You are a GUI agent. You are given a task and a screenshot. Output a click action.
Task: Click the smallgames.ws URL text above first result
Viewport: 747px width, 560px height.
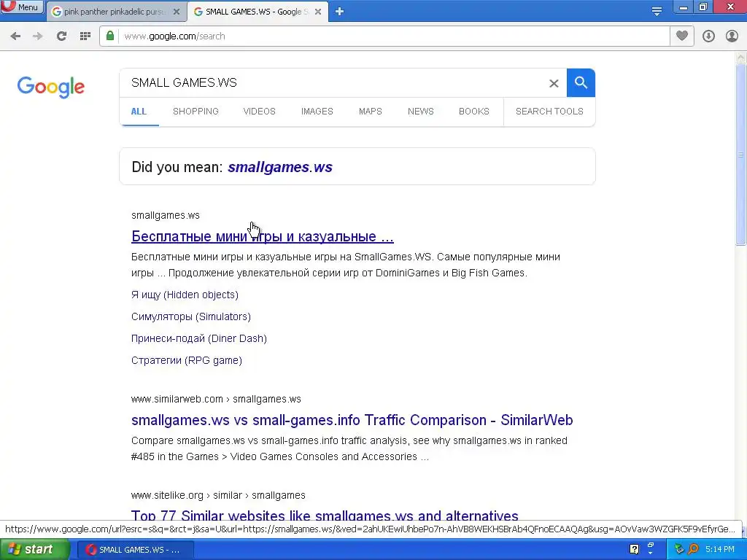click(x=166, y=215)
